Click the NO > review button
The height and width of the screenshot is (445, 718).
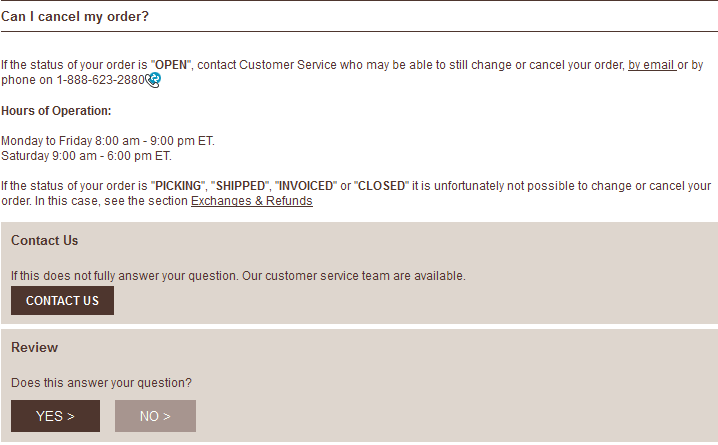155,416
